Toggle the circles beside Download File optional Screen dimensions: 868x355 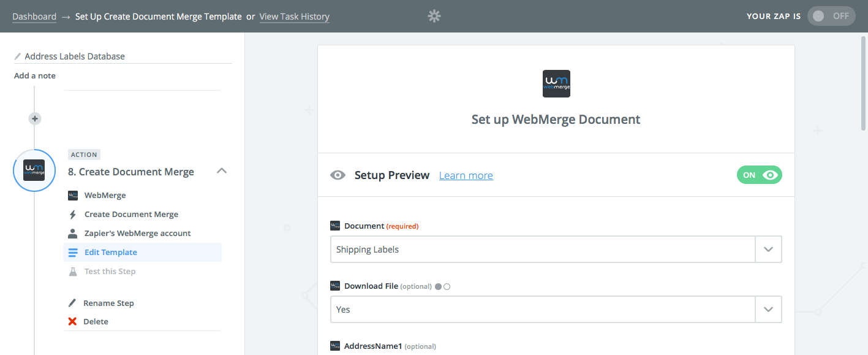click(x=442, y=286)
